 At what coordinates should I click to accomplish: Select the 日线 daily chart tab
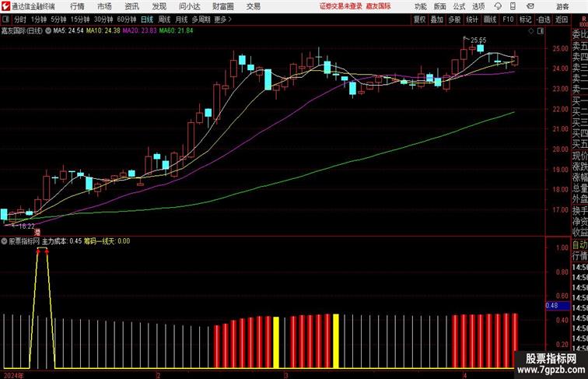coord(147,19)
